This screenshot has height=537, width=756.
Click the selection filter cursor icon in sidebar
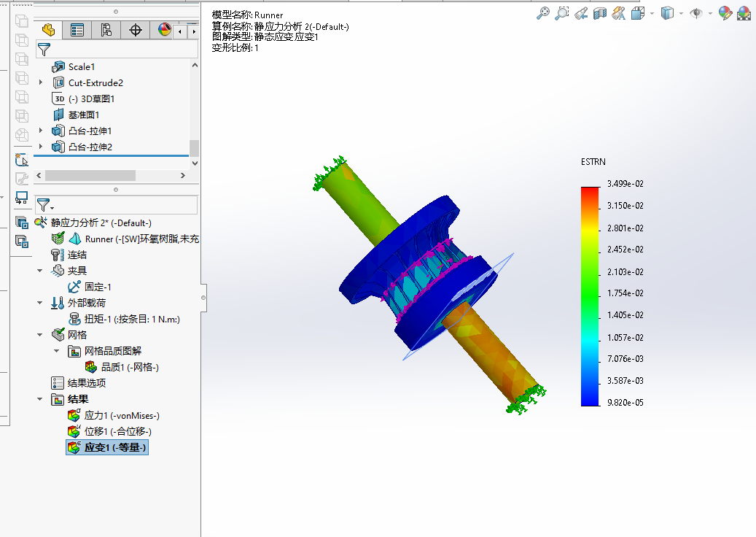point(22,160)
